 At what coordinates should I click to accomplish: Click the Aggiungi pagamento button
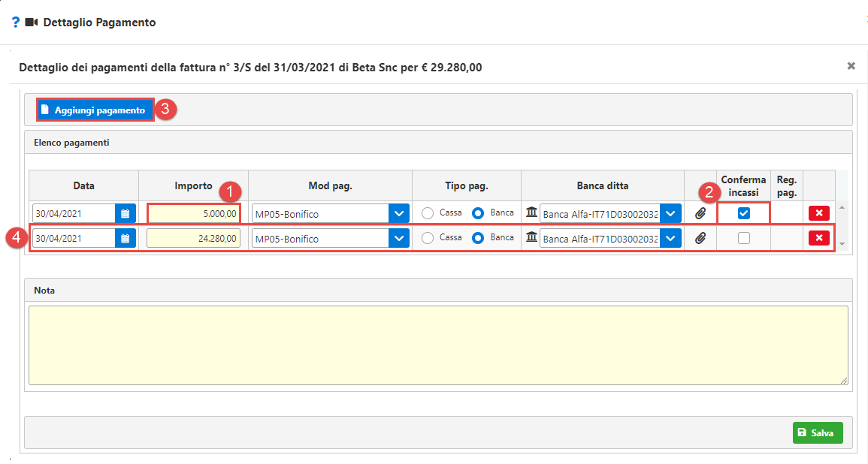(95, 110)
